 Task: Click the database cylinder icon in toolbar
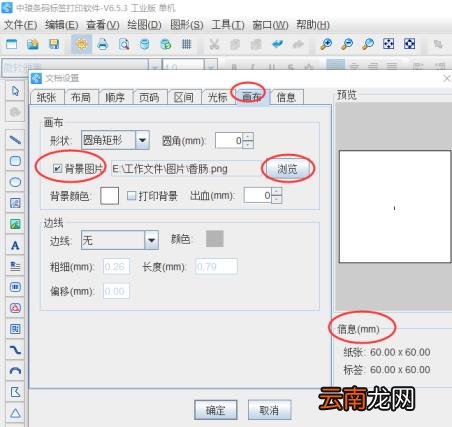145,44
